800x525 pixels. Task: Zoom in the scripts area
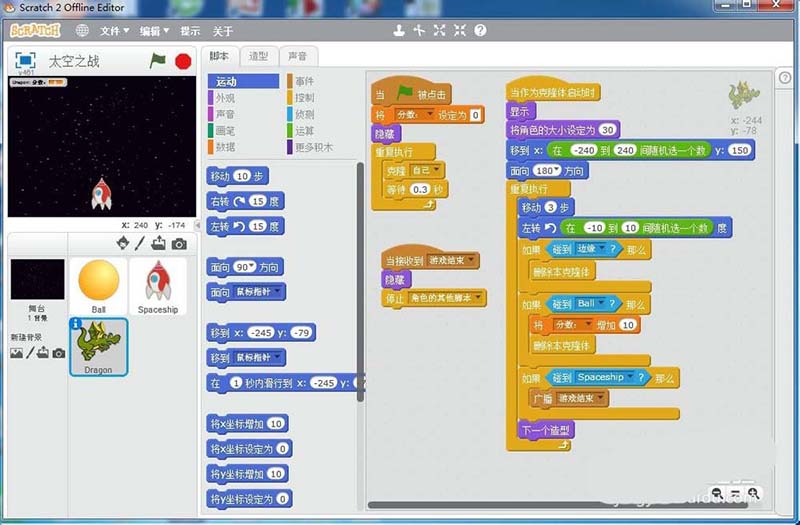(x=754, y=493)
